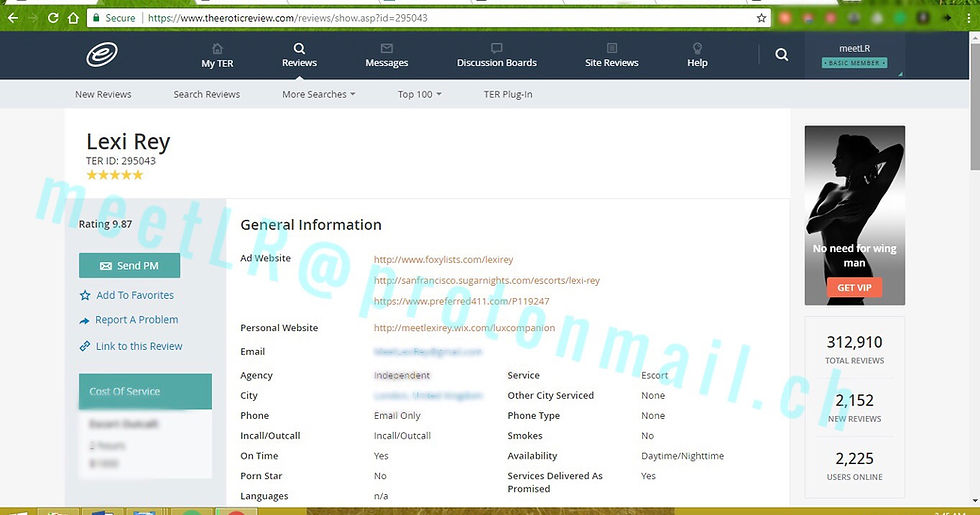Reload the page with refresh icon
Screen dimensions: 980x515
(53, 18)
